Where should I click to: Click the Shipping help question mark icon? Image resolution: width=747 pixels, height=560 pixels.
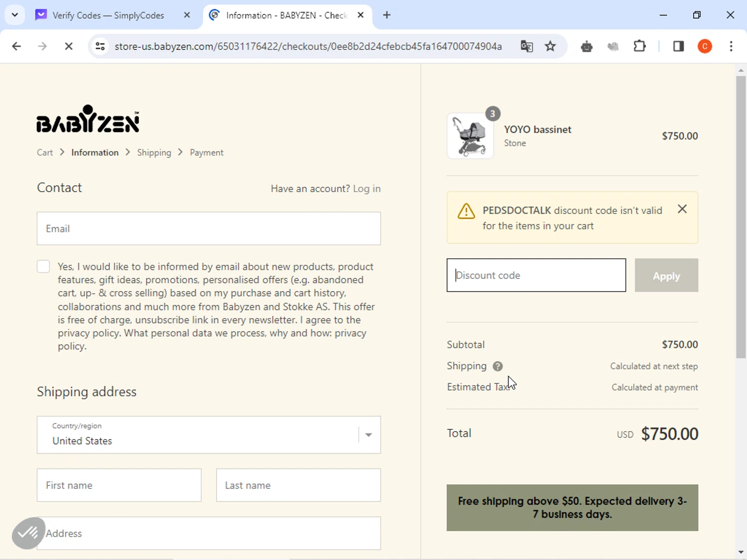tap(498, 366)
